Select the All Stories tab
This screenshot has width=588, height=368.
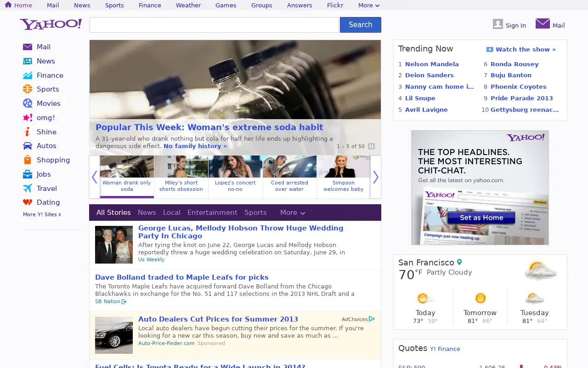[x=113, y=213]
